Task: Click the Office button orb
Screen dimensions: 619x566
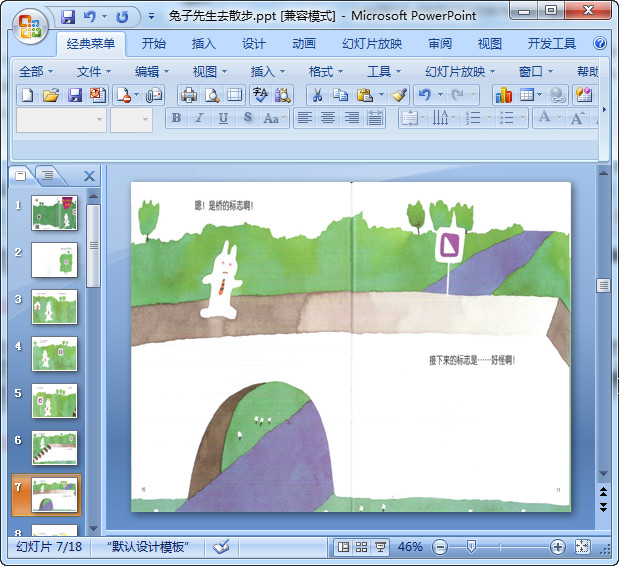Action: [30, 26]
